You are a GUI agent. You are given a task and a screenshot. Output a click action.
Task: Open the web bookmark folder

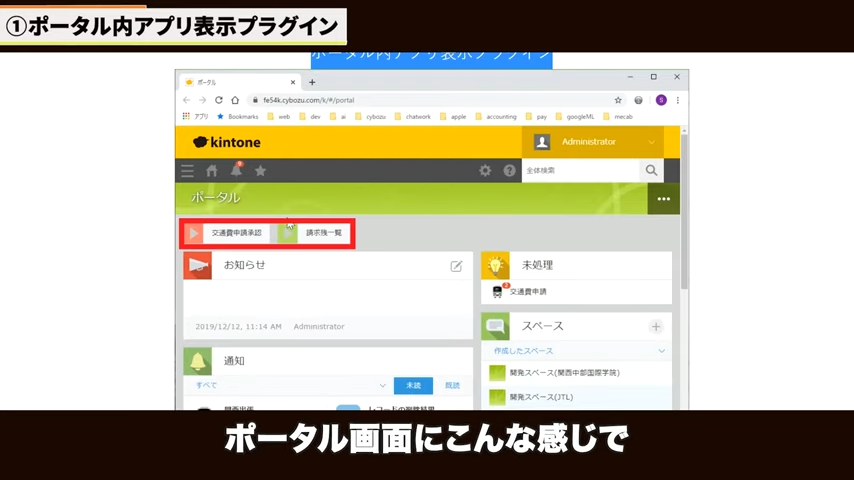click(x=279, y=117)
